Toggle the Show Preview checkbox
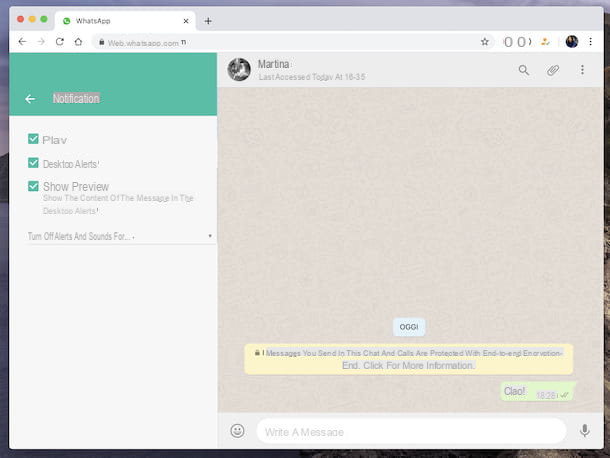Image resolution: width=610 pixels, height=458 pixels. coord(33,186)
